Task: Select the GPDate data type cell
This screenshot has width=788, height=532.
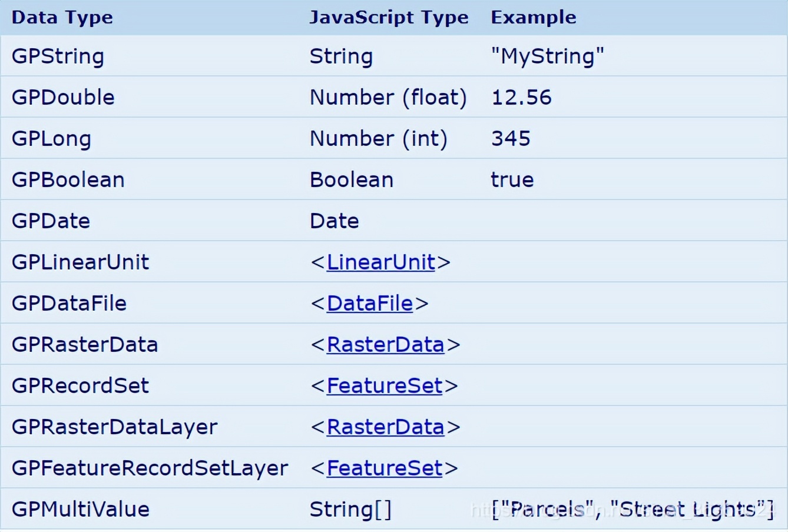Action: coord(51,221)
